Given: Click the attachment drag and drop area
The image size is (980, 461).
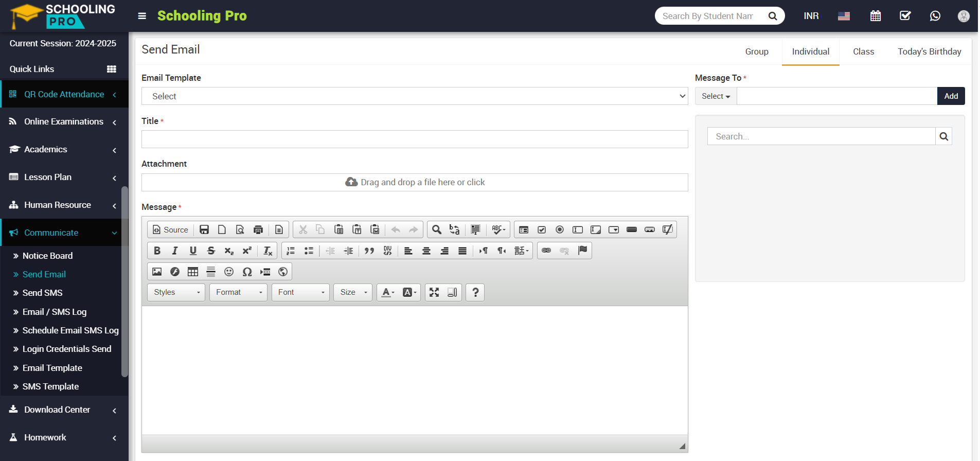Looking at the screenshot, I should pyautogui.click(x=415, y=182).
